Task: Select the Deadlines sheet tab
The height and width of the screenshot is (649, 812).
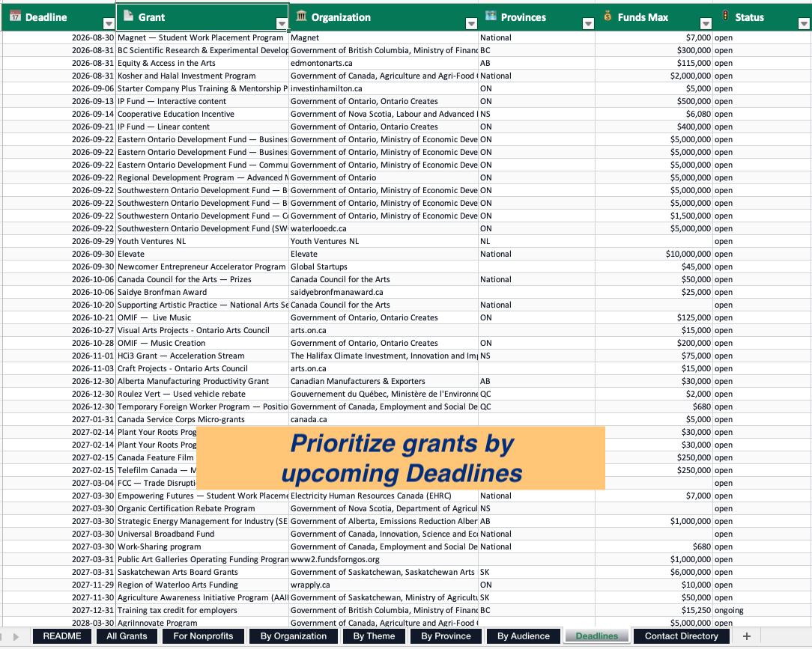Action: (x=597, y=636)
